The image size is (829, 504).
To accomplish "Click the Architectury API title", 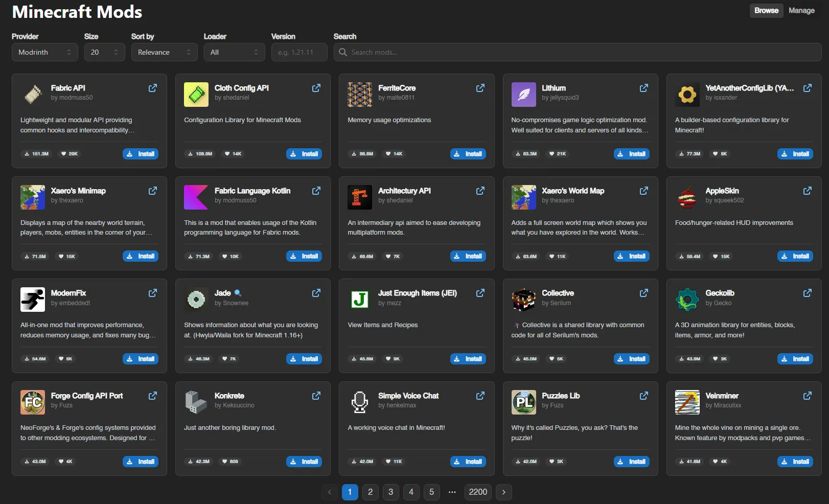I will 404,191.
